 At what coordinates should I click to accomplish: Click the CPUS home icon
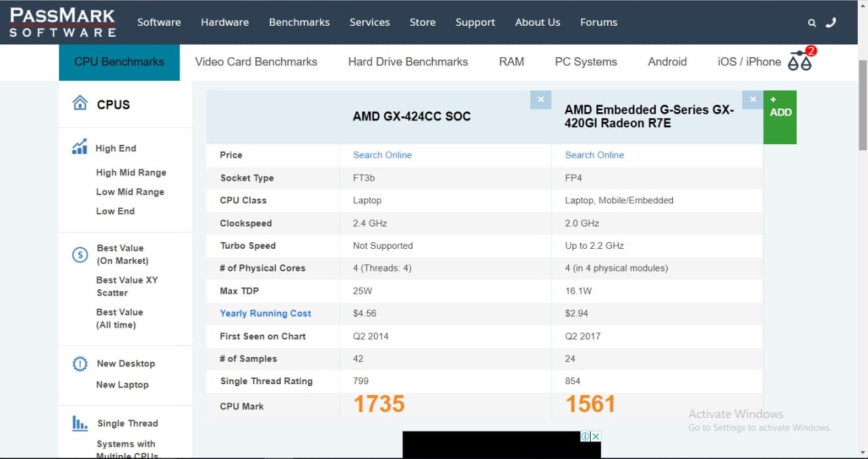(80, 103)
